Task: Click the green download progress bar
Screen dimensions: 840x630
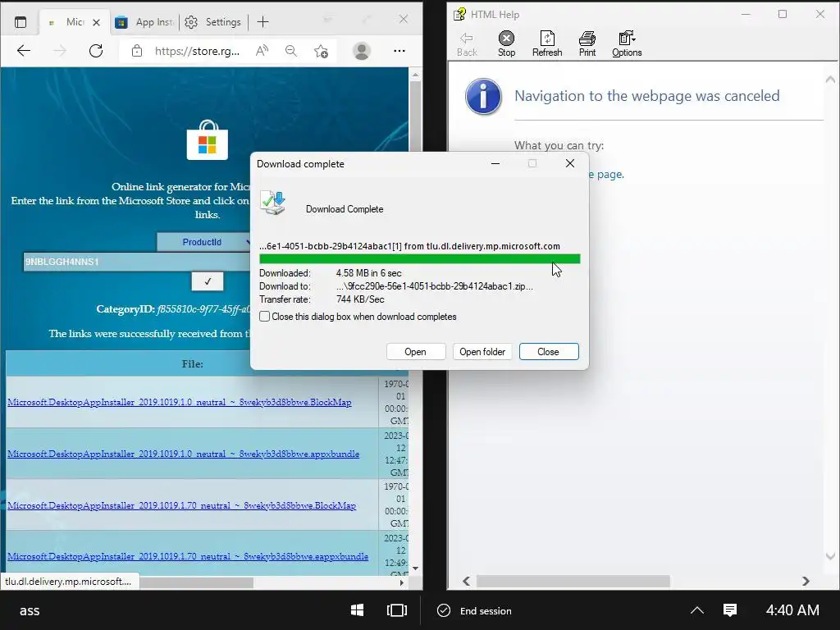Action: tap(419, 259)
